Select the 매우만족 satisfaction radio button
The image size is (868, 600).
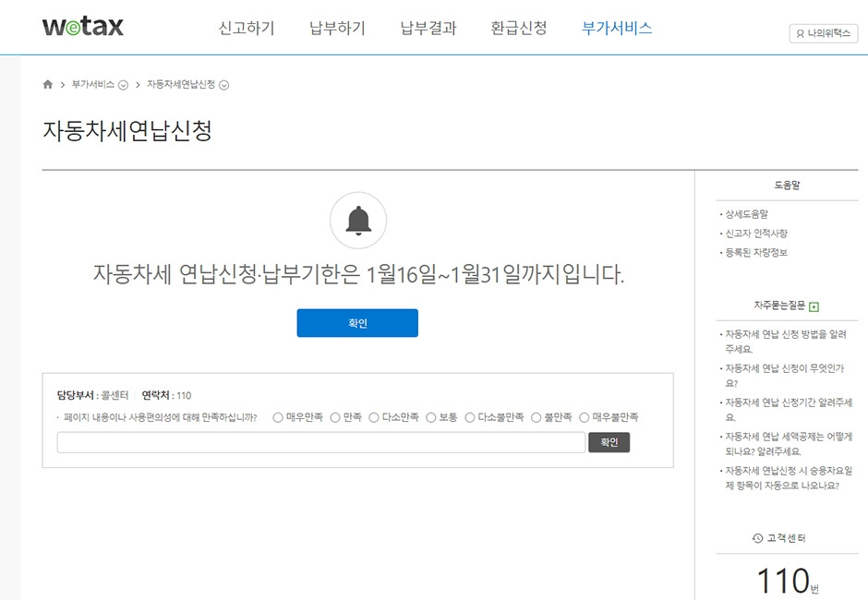277,416
